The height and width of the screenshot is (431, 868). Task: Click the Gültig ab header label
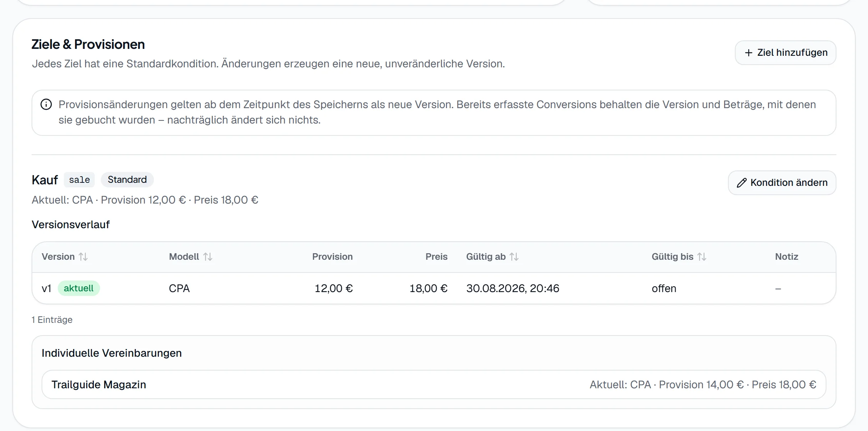tap(486, 257)
